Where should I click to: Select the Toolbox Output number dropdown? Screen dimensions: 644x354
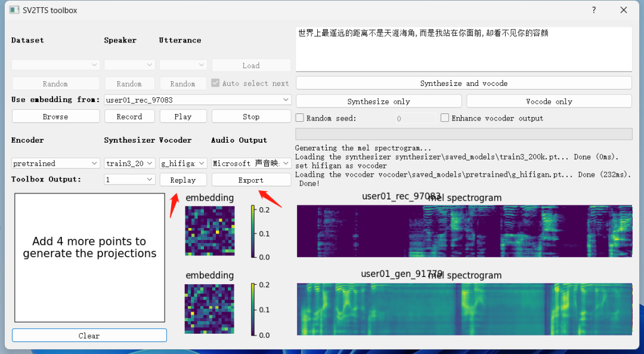pos(129,180)
